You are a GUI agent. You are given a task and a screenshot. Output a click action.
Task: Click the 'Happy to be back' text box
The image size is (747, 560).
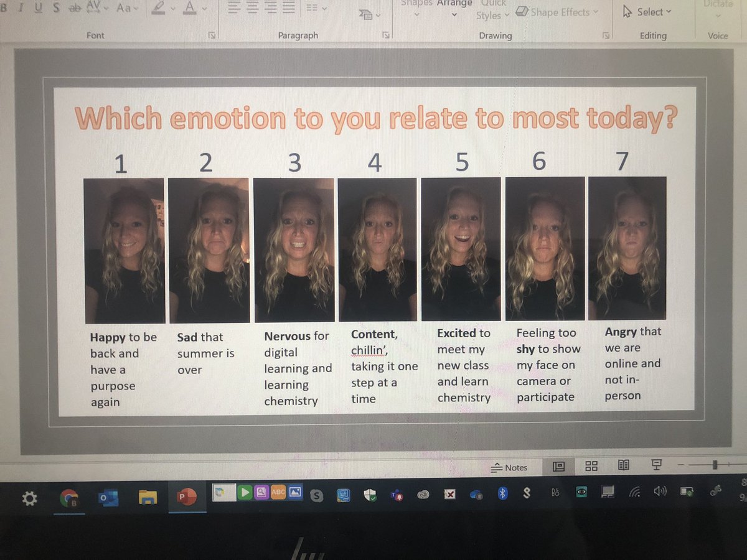tap(123, 370)
